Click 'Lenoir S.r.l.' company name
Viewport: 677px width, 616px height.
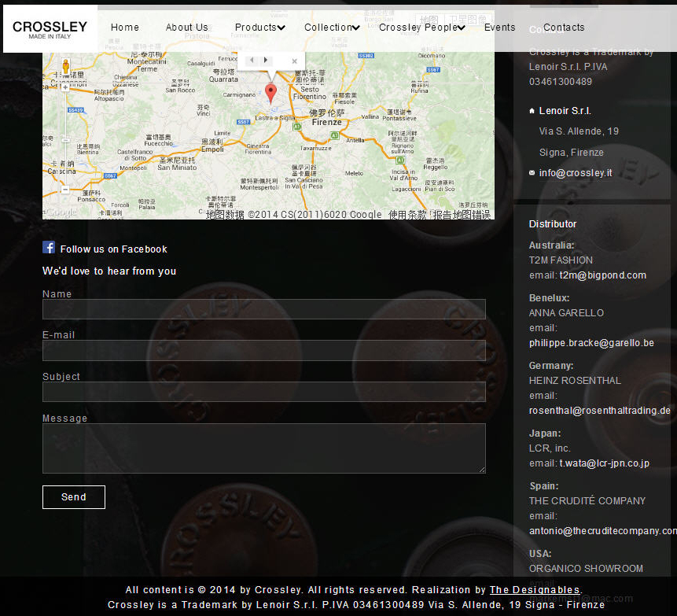(x=565, y=111)
